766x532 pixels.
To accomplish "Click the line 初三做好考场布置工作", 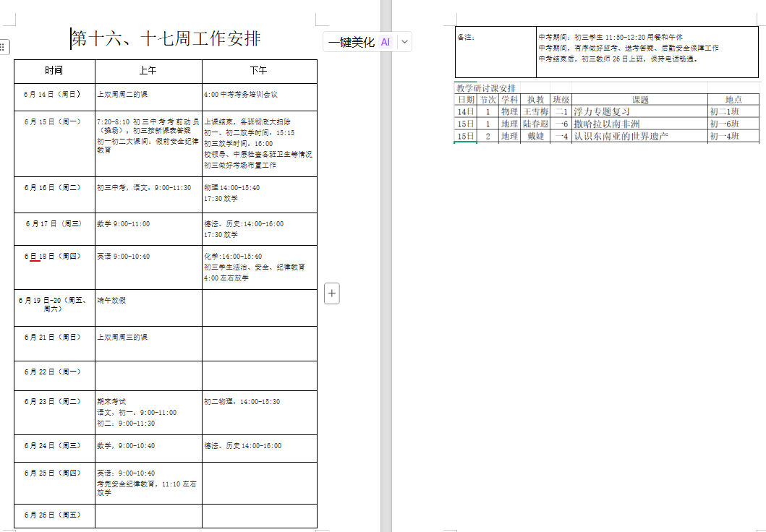I will tap(240, 166).
